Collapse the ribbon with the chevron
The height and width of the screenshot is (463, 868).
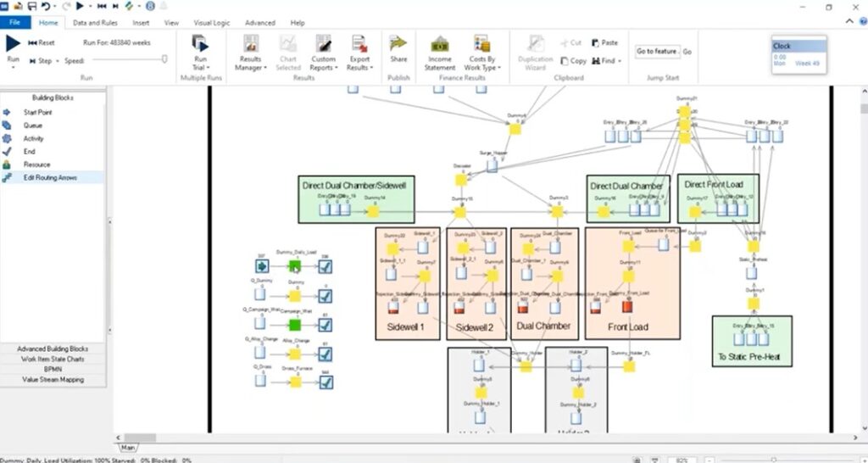[849, 21]
